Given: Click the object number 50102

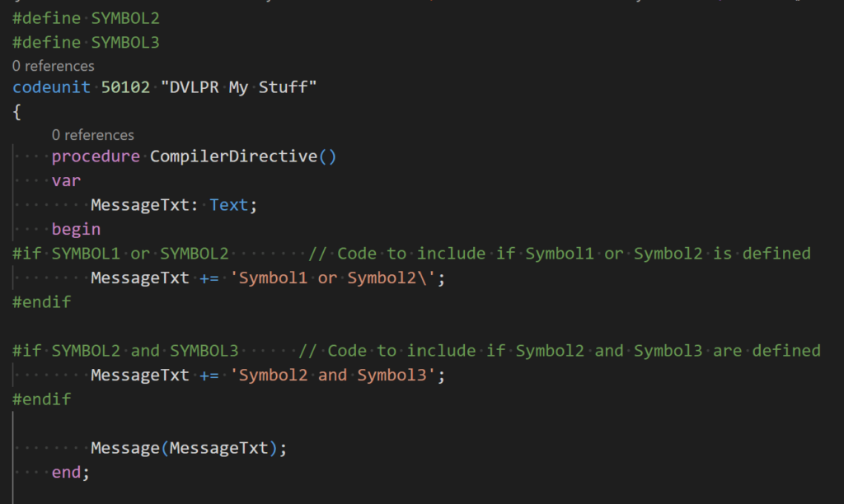Looking at the screenshot, I should coord(125,87).
